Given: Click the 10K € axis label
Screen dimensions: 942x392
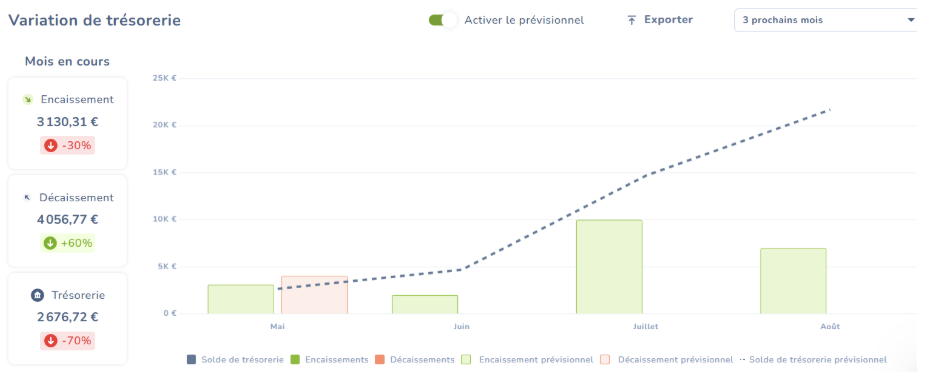Looking at the screenshot, I should point(166,219).
